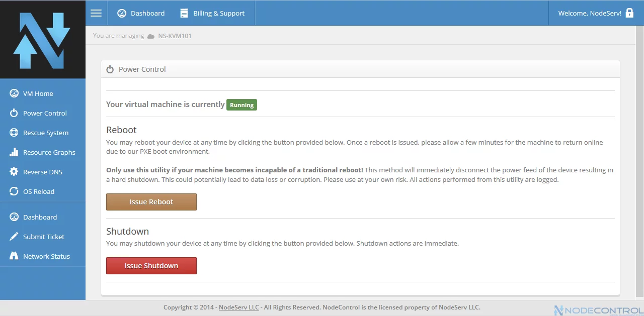Toggle the hamburger sidebar menu icon
Screen dimensions: 644x316
pyautogui.click(x=96, y=13)
